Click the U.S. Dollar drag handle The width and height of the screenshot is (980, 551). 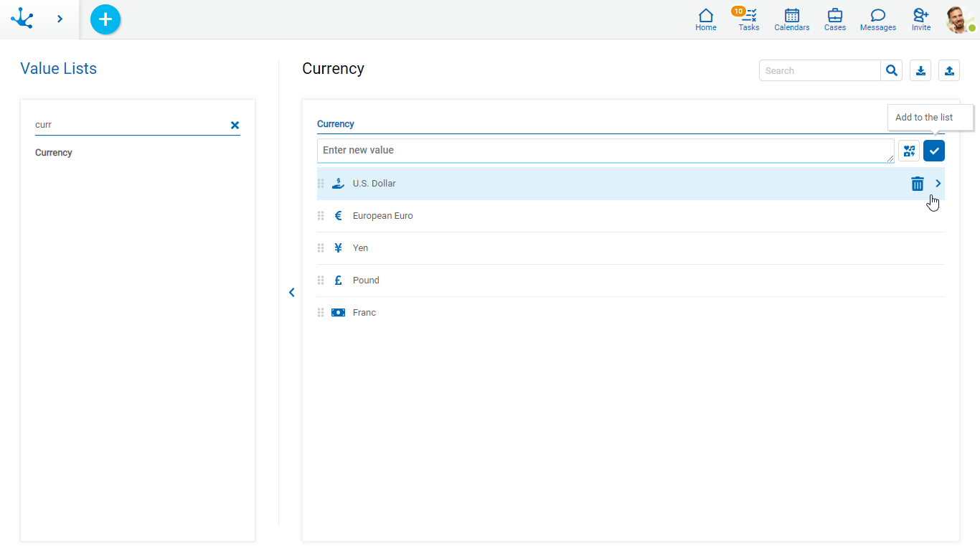321,184
